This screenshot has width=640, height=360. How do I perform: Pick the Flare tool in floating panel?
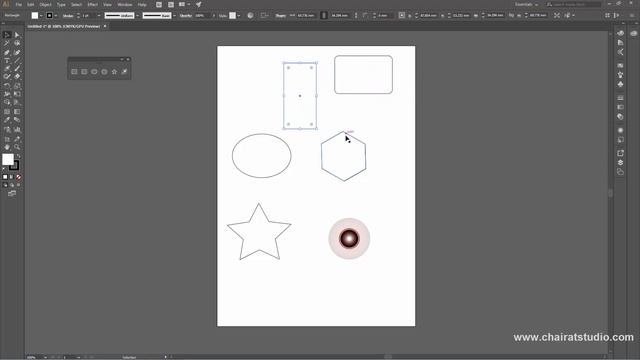pyautogui.click(x=124, y=71)
